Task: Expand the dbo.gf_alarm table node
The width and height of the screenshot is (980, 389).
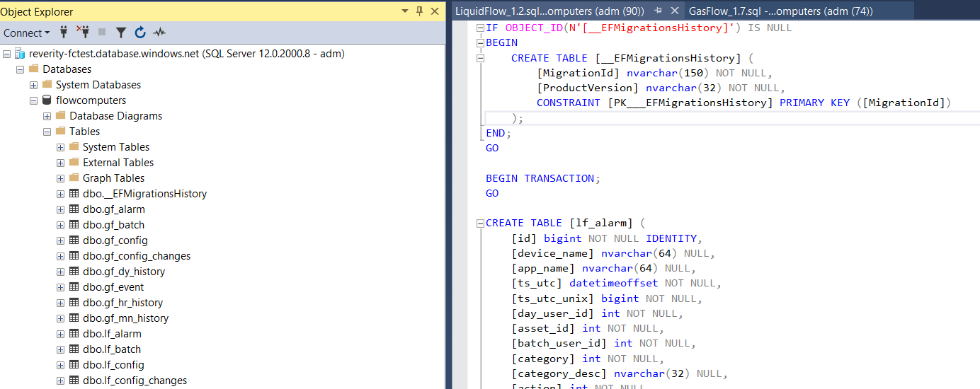Action: point(60,209)
